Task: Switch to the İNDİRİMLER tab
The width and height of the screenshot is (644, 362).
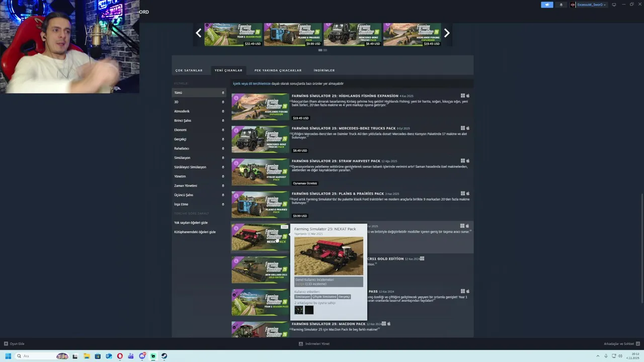Action: pos(324,70)
